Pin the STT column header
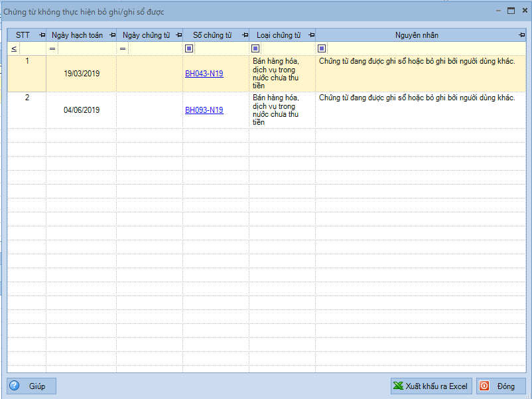Screen dimensions: 532x399 [42, 35]
